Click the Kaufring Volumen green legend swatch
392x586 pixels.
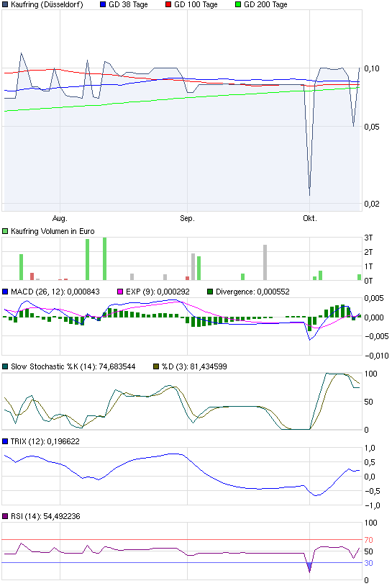5,231
